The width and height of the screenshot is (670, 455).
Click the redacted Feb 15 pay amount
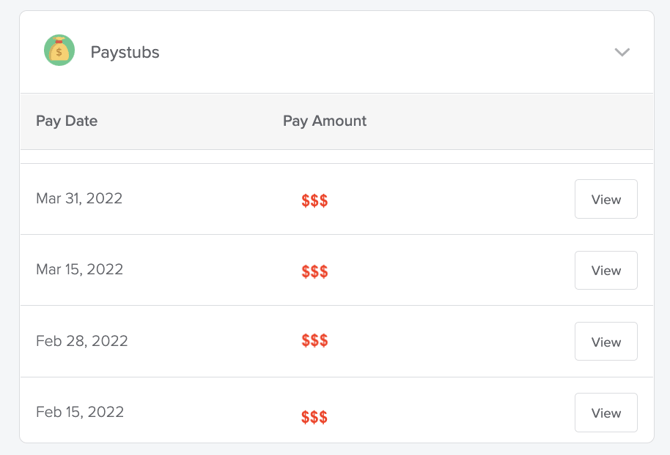coord(317,416)
